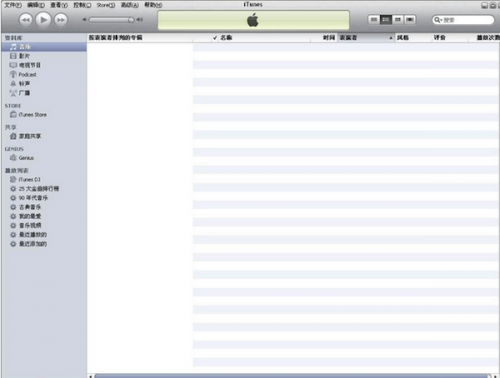Switch to album list view
500x378 pixels.
pyautogui.click(x=386, y=20)
